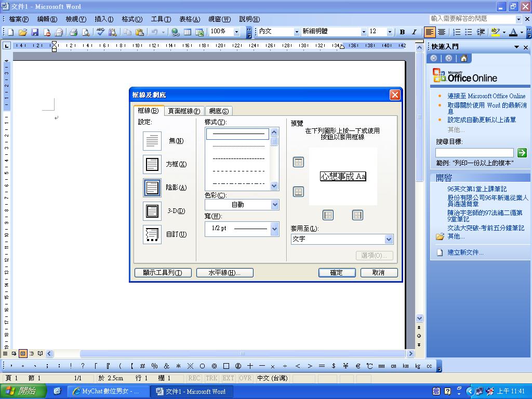
Task: Open the 格式(O) menu
Action: (132, 19)
